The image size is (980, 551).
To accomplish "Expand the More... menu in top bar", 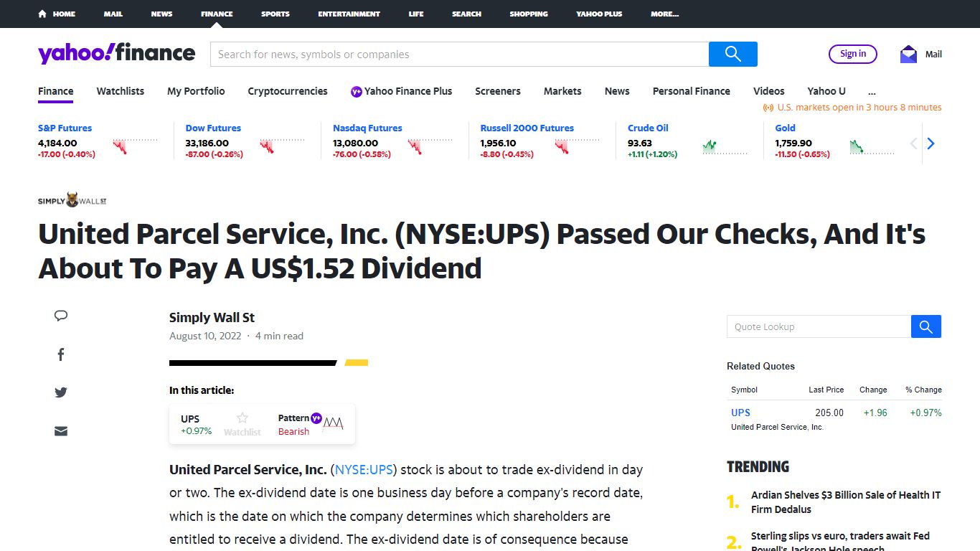I will pyautogui.click(x=664, y=14).
